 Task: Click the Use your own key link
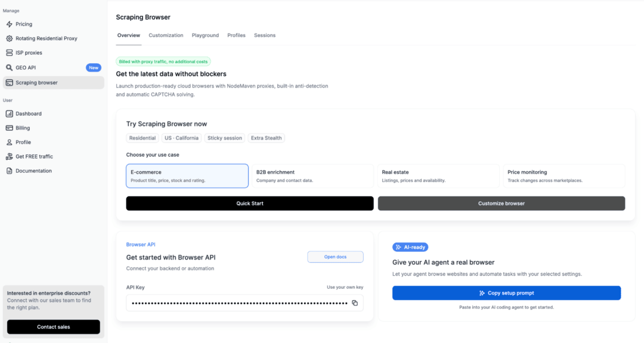pyautogui.click(x=345, y=287)
